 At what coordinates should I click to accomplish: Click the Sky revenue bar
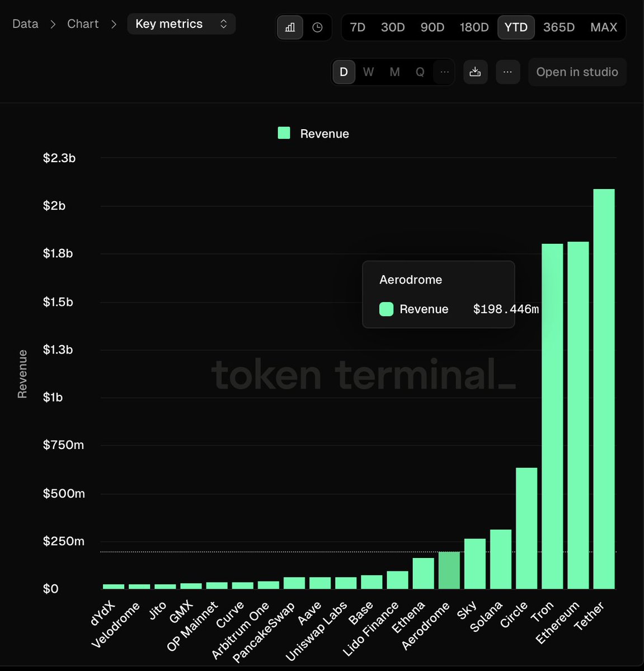475,564
